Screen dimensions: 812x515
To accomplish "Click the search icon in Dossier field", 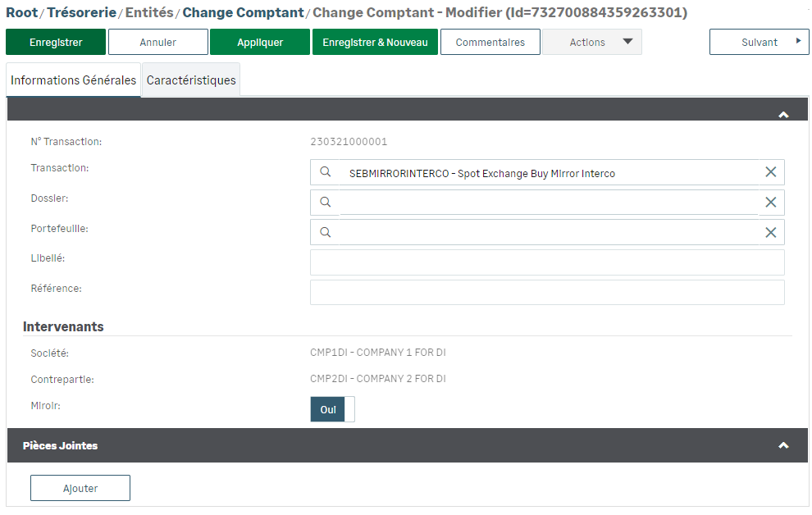I will point(325,203).
